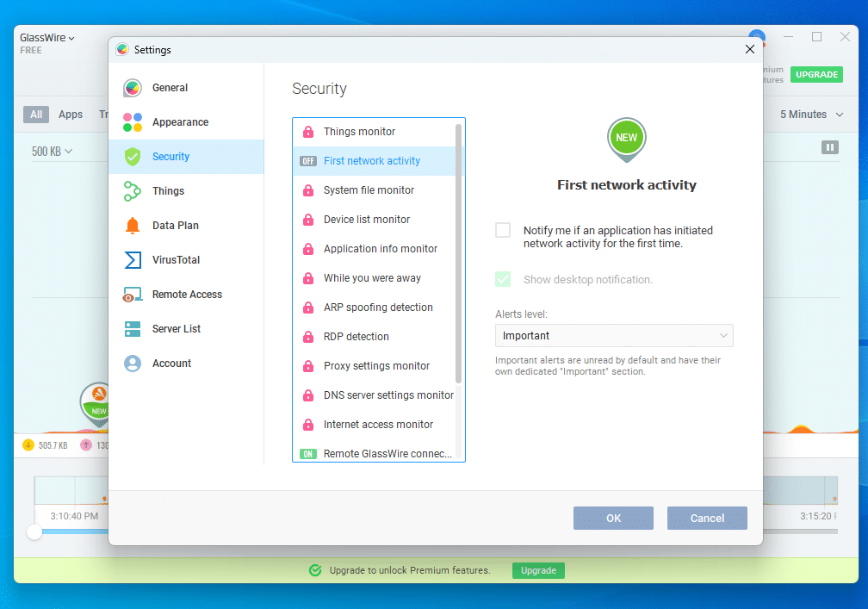Open the Alerts level Important dropdown
The width and height of the screenshot is (868, 609).
[614, 336]
